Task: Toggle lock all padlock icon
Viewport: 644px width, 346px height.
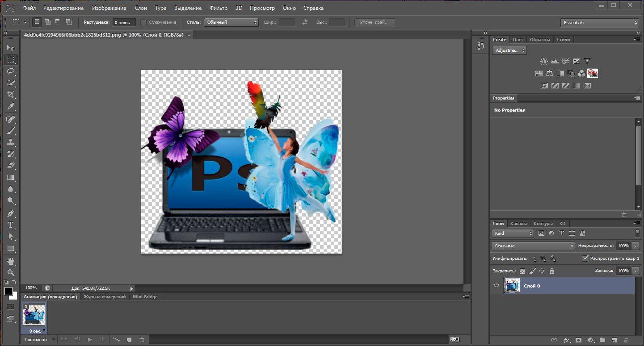Action: coord(551,271)
